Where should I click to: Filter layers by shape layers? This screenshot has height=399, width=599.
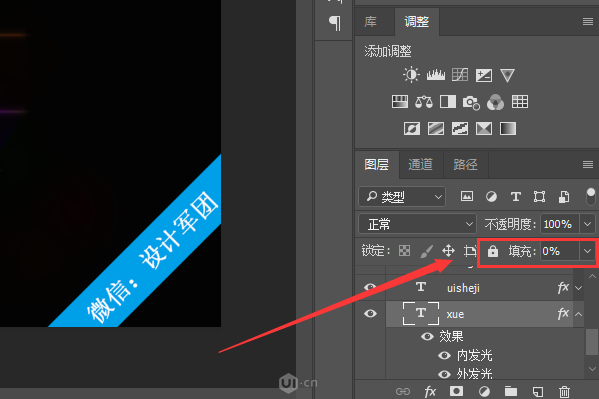coord(539,196)
